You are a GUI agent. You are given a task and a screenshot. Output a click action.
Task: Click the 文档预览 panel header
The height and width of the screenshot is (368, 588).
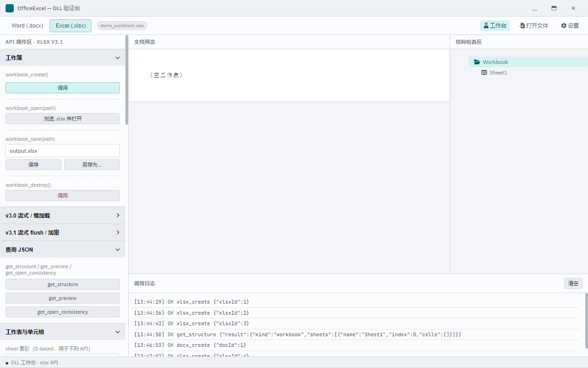coord(289,42)
